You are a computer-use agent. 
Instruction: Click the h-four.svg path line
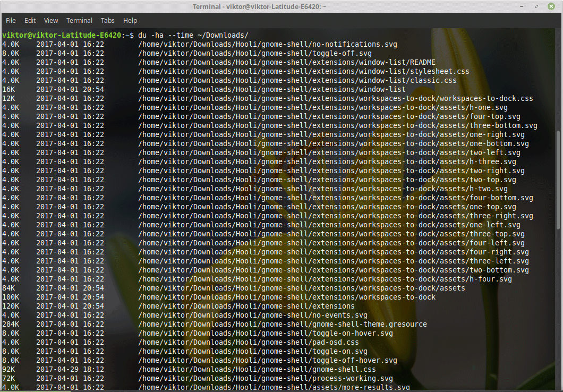[x=325, y=279]
